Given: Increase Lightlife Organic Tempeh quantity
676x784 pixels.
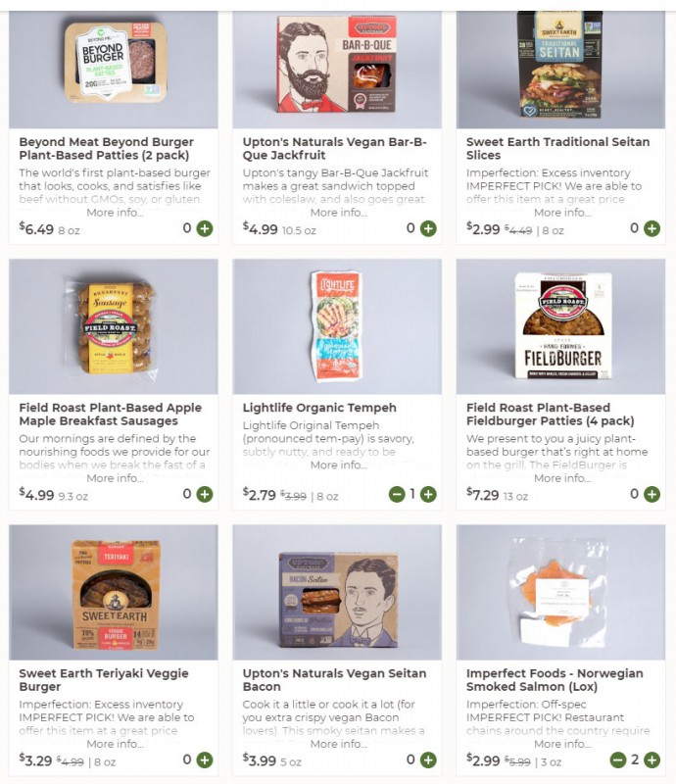Looking at the screenshot, I should pyautogui.click(x=428, y=494).
